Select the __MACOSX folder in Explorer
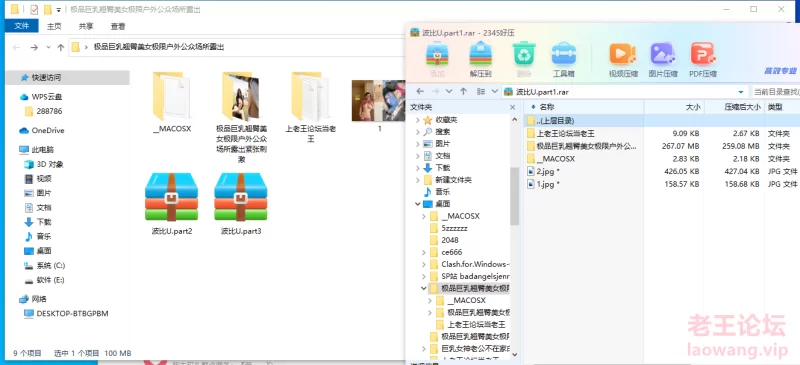 [172, 102]
